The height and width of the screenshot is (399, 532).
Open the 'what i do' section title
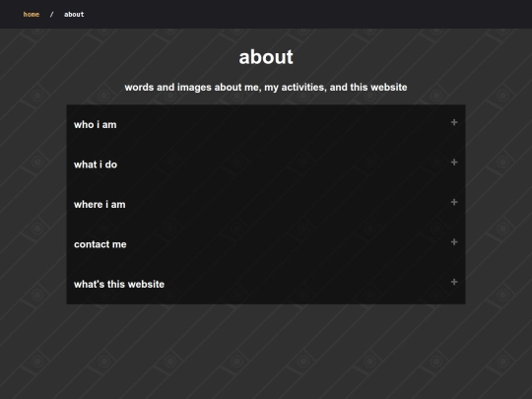96,165
